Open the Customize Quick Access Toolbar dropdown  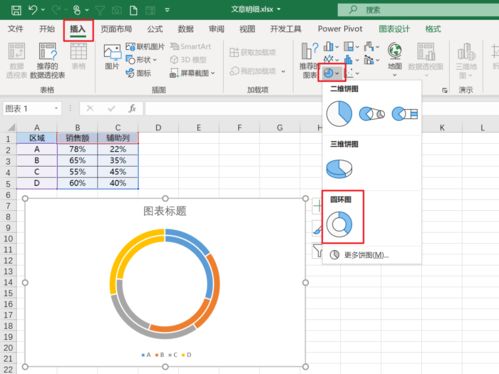(167, 10)
